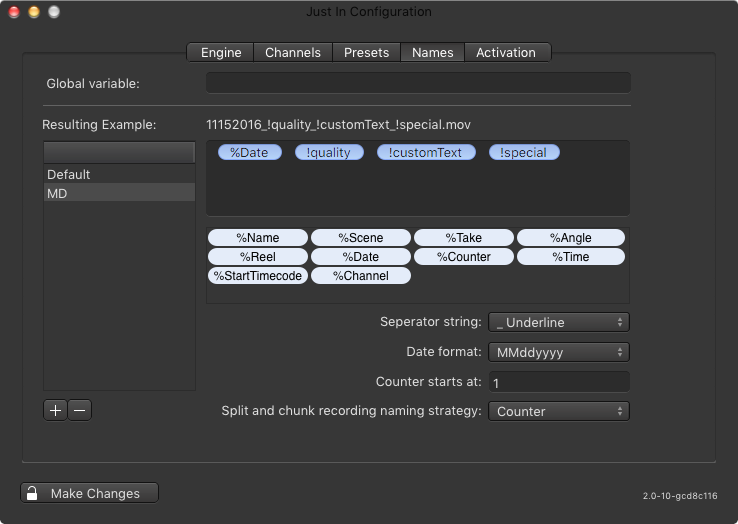Click the %Reel available token
This screenshot has width=738, height=524.
(257, 257)
